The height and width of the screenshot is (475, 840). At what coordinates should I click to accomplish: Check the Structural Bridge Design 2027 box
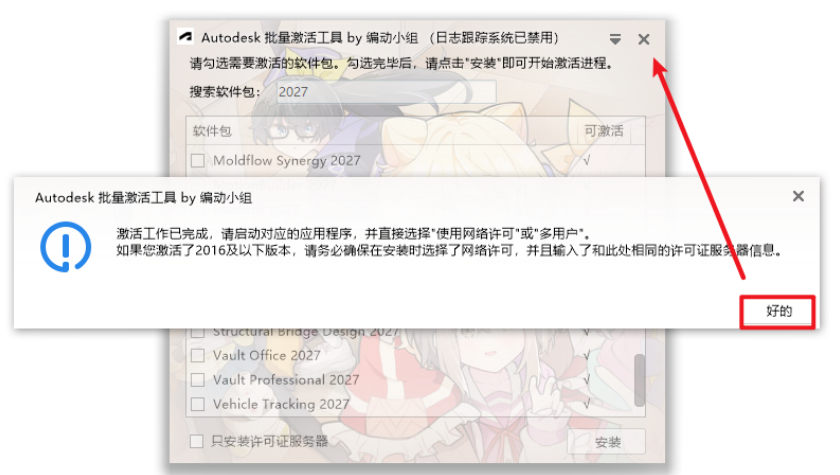(x=198, y=333)
